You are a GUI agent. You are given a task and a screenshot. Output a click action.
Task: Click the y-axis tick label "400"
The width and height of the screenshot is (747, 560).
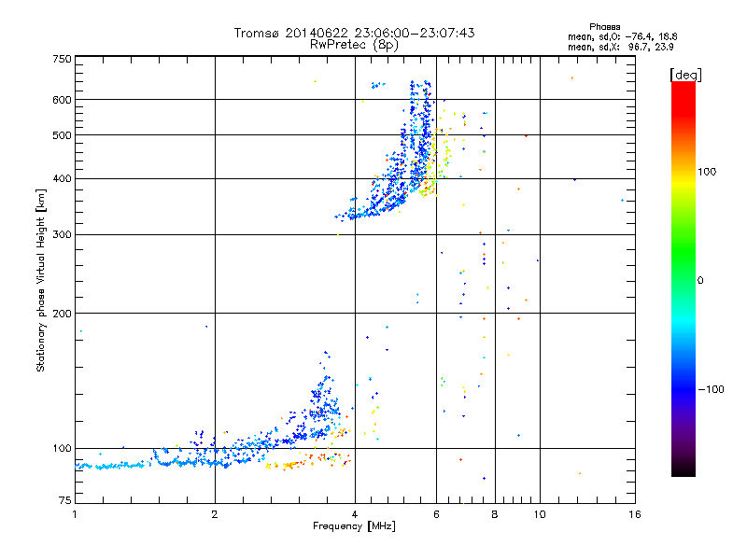[62, 178]
